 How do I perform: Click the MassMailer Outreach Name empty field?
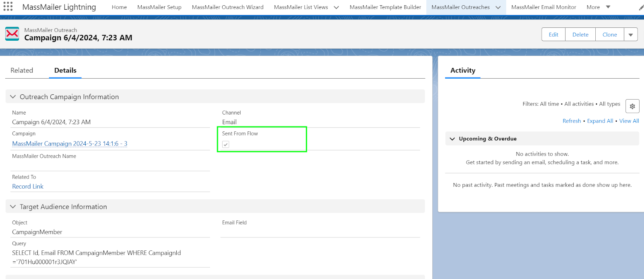pyautogui.click(x=111, y=165)
